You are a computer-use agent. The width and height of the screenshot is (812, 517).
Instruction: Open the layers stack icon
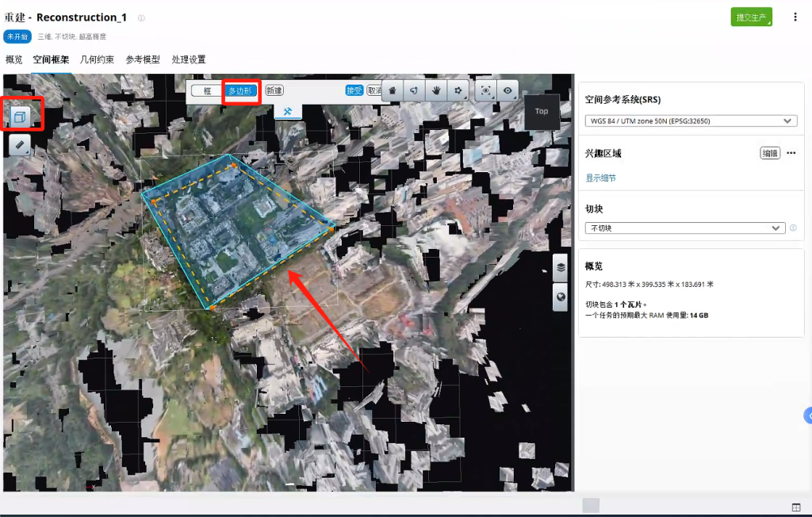pyautogui.click(x=561, y=267)
